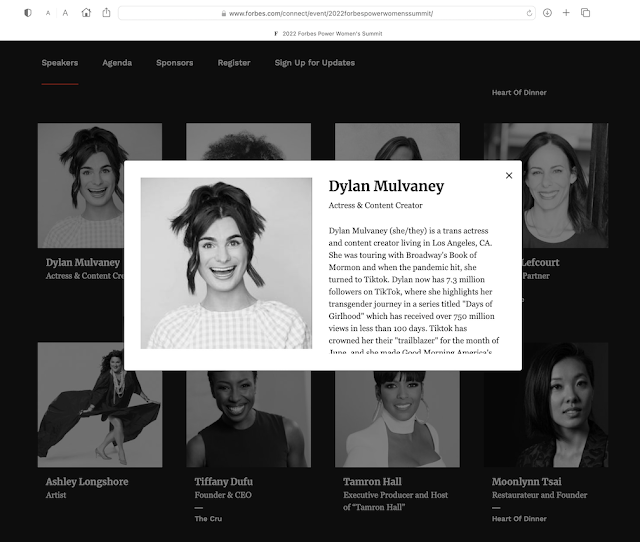The height and width of the screenshot is (542, 640).
Task: Click Moonlynn Tsai portrait
Action: coord(546,405)
